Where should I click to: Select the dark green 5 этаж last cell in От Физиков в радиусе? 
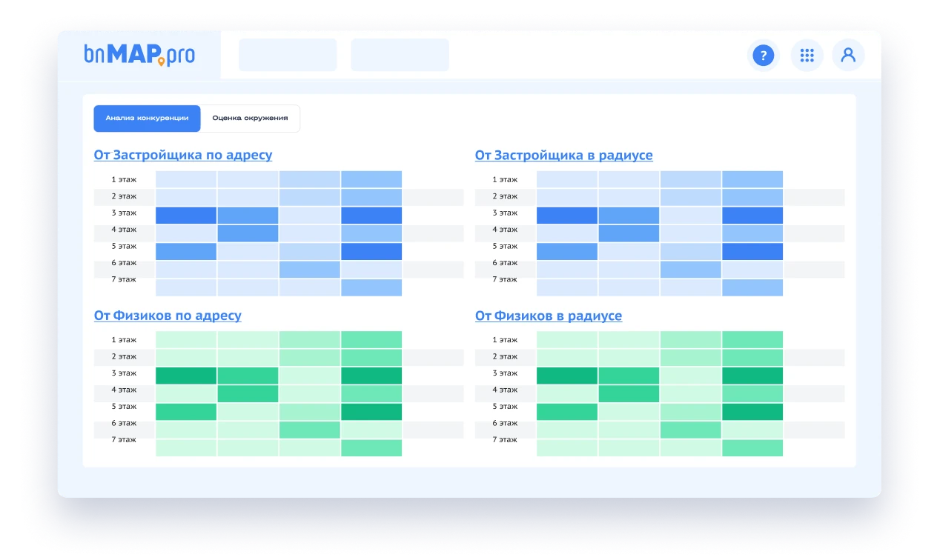(x=752, y=412)
